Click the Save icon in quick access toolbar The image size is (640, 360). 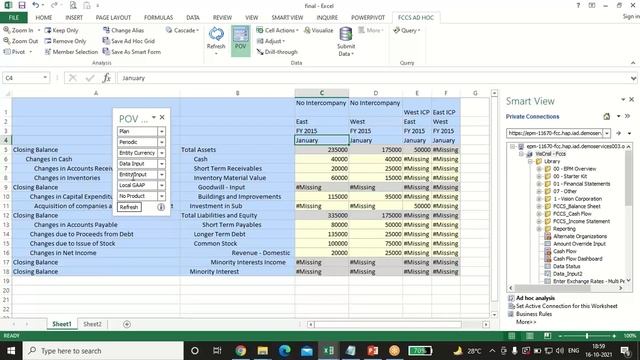[22, 5]
